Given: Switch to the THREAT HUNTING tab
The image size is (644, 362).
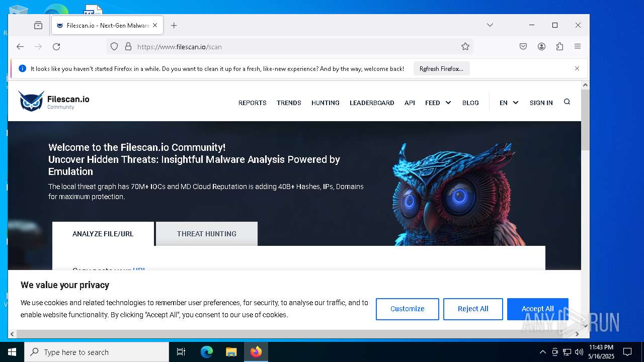Looking at the screenshot, I should (x=207, y=234).
